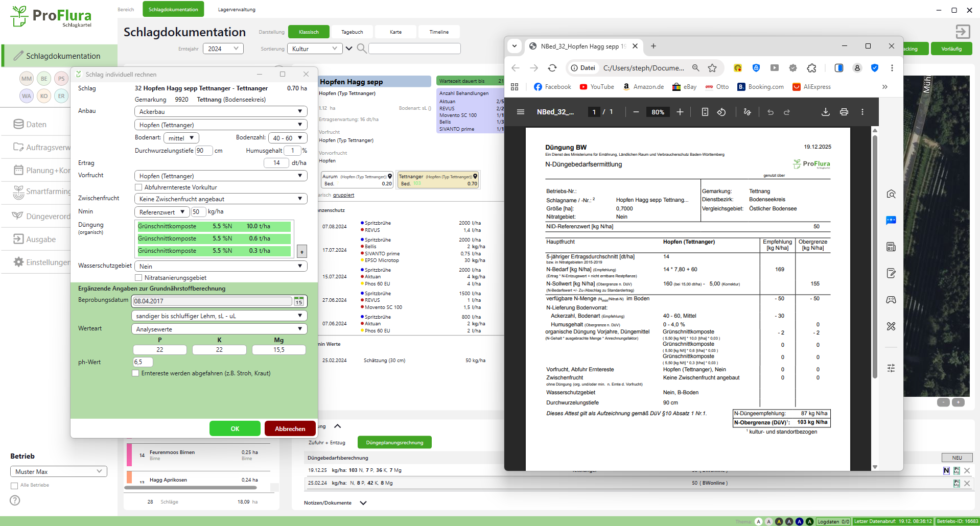Expand the Zwischenfrucht dropdown
980x526 pixels.
pyautogui.click(x=220, y=199)
